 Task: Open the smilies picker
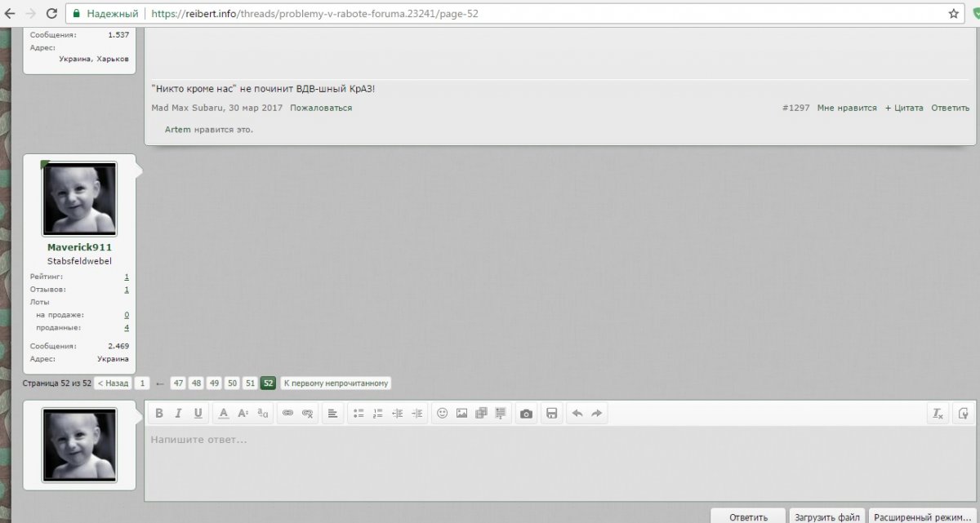443,414
